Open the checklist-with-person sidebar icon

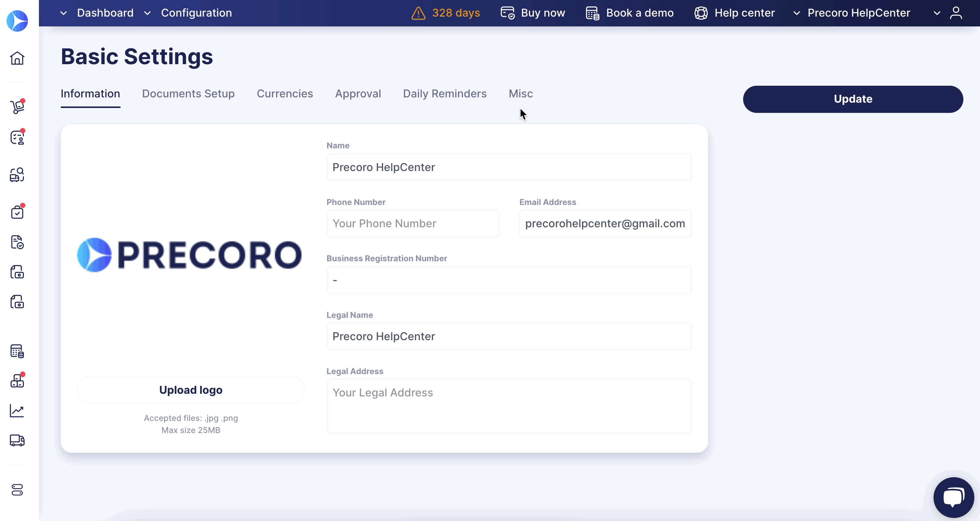tap(17, 137)
